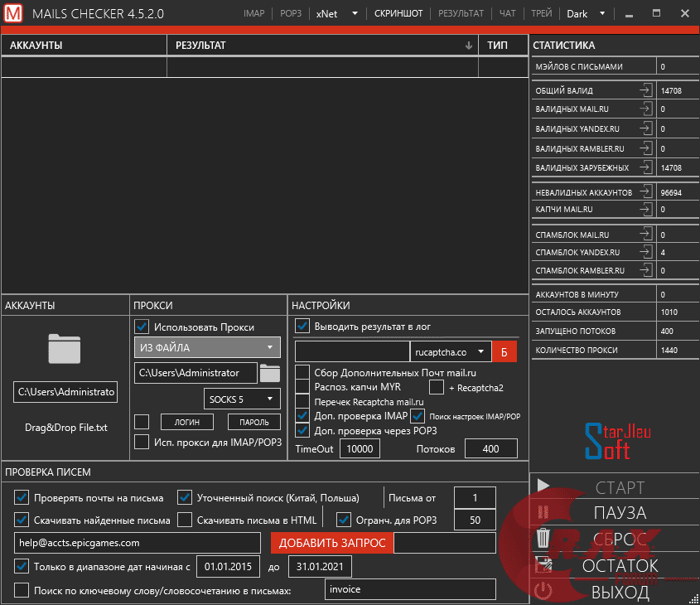Click export arrow next to ВАЛИДНЫХ ЗАРУБЕЖНЫХ

coord(644,167)
